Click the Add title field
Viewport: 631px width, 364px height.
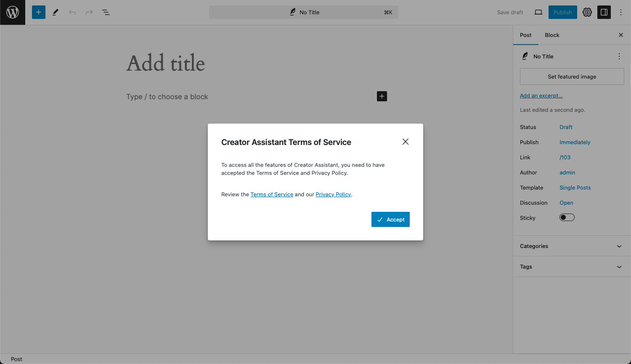point(257,63)
